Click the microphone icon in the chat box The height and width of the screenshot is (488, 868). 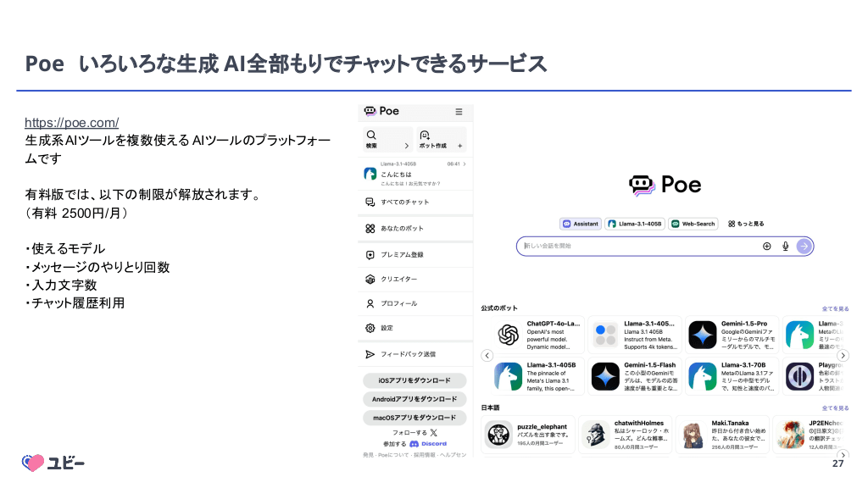click(786, 246)
